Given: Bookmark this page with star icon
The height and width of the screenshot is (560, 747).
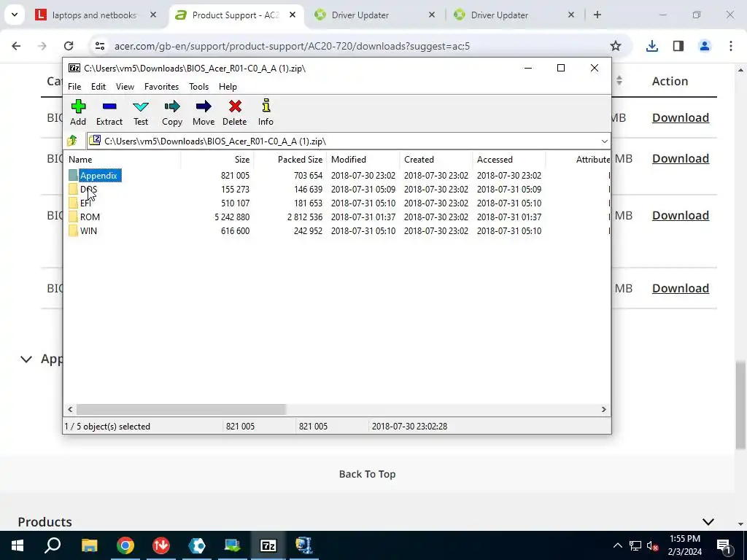Looking at the screenshot, I should 616,46.
